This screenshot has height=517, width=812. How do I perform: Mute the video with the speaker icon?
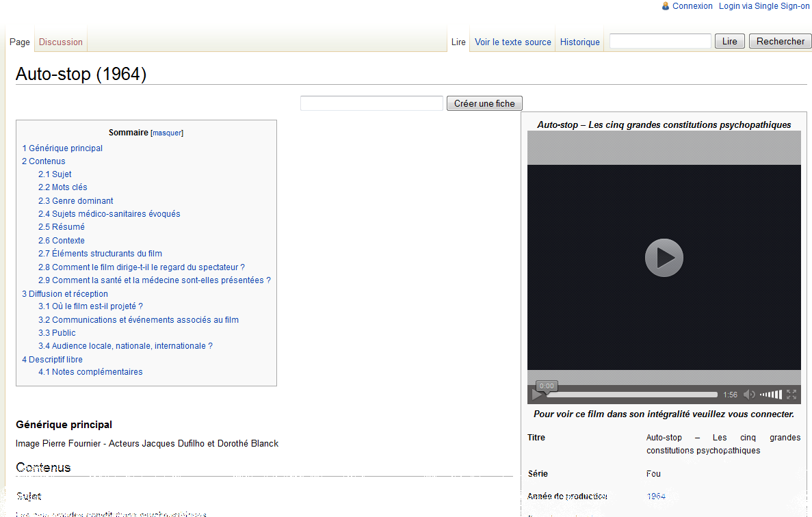click(x=749, y=395)
